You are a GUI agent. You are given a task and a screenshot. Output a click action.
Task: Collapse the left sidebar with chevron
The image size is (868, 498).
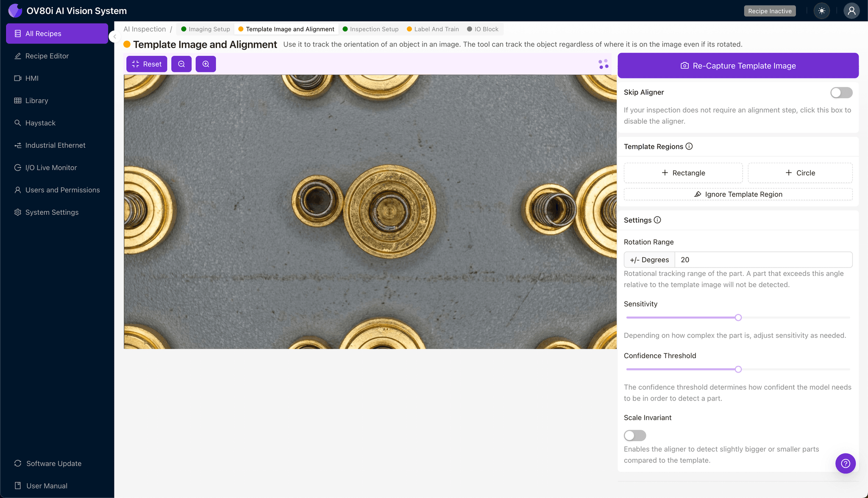tap(114, 36)
